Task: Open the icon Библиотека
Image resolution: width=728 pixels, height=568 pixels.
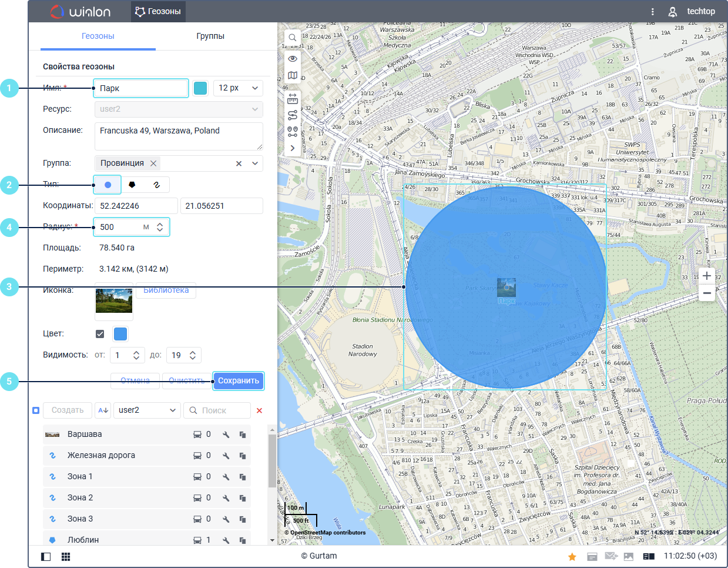Action: [x=166, y=290]
